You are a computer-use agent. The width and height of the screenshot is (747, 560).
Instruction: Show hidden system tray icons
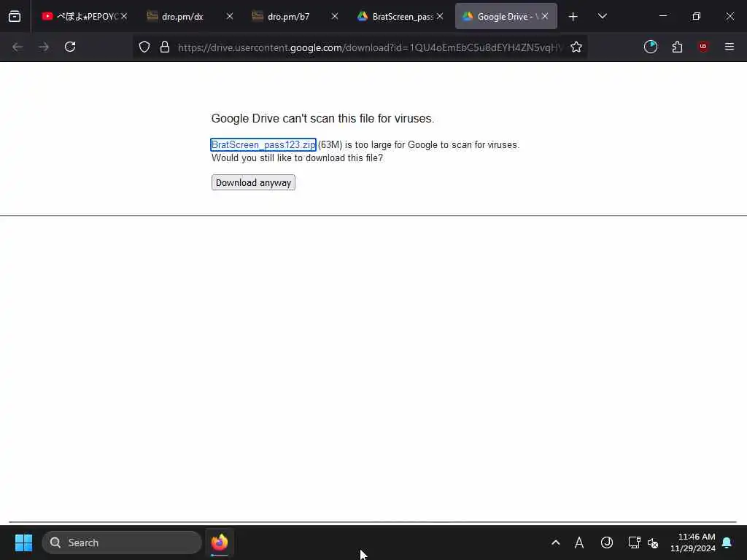555,542
